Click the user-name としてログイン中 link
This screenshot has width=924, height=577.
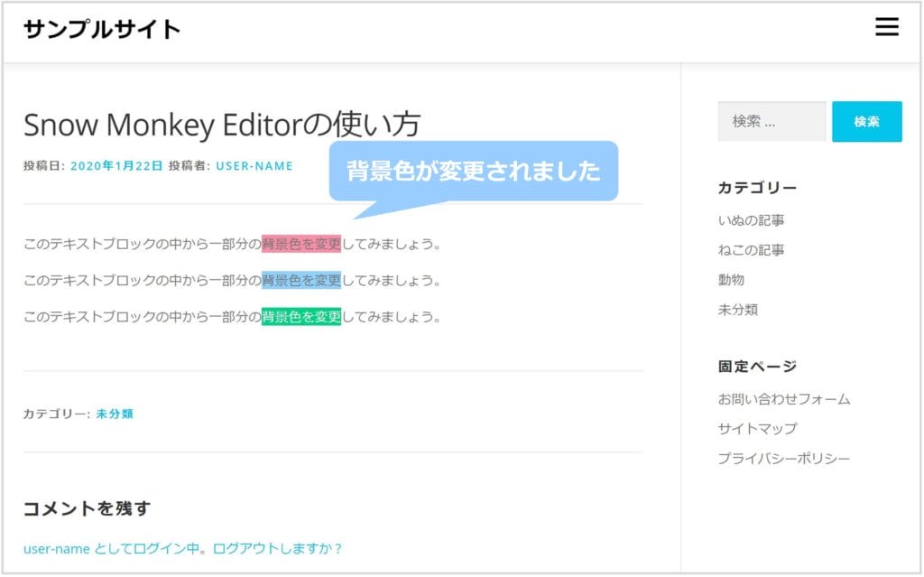pyautogui.click(x=111, y=549)
